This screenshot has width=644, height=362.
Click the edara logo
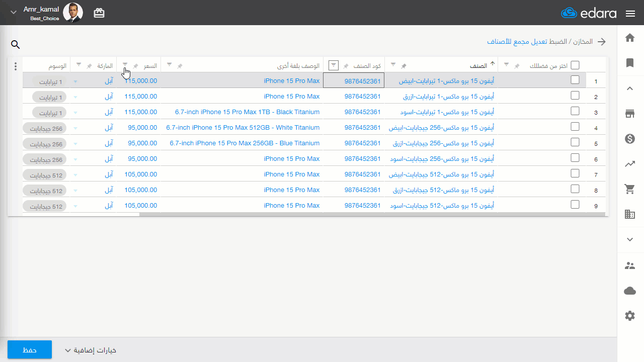[589, 13]
